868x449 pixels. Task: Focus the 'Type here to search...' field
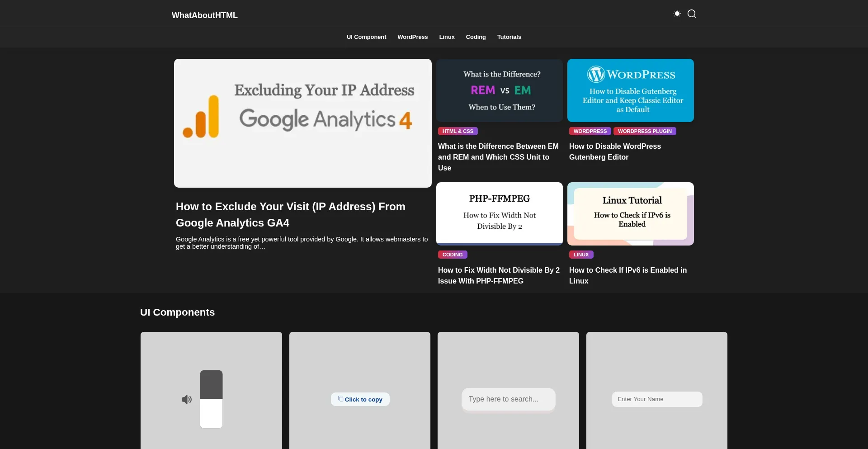(x=508, y=399)
